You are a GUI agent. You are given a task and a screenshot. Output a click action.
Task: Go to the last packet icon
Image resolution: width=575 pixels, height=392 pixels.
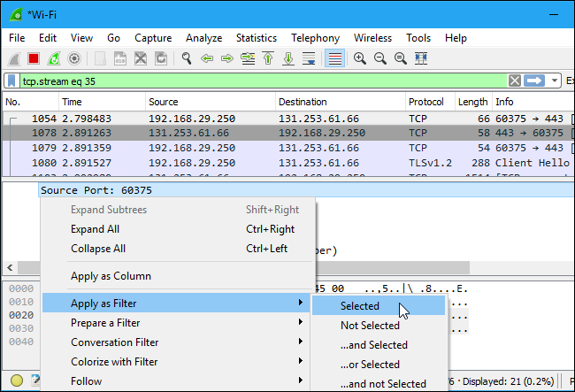click(x=288, y=58)
